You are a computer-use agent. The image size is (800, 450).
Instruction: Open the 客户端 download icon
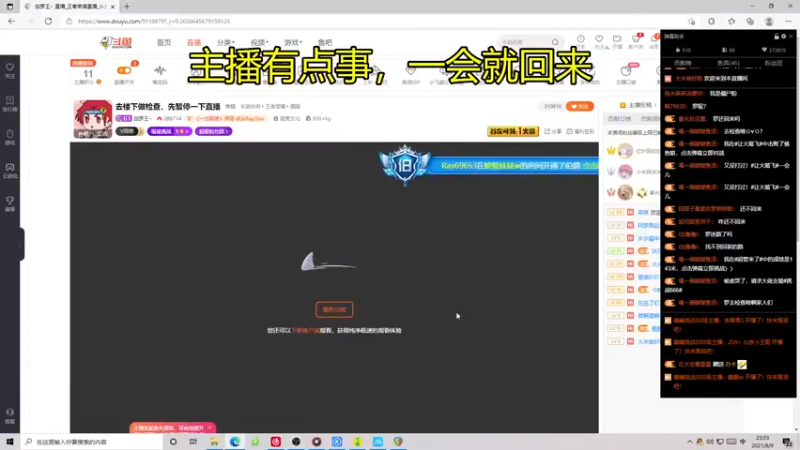click(x=636, y=41)
